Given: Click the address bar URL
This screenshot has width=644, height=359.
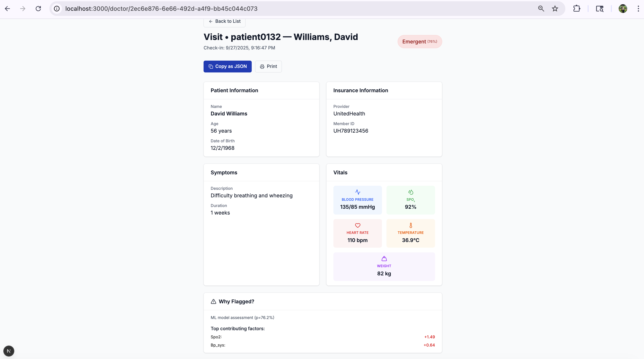Looking at the screenshot, I should (x=161, y=9).
